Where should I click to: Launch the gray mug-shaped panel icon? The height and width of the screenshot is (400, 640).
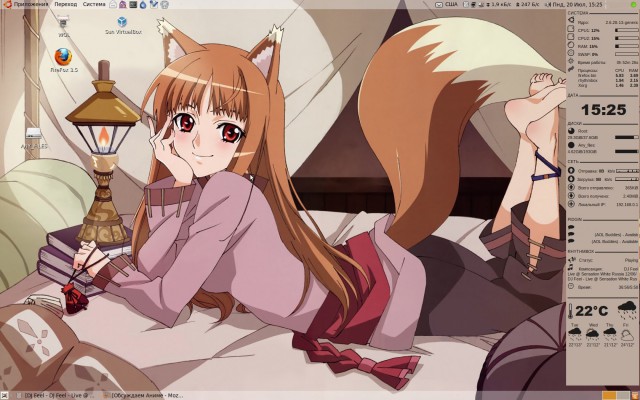pyautogui.click(x=164, y=5)
